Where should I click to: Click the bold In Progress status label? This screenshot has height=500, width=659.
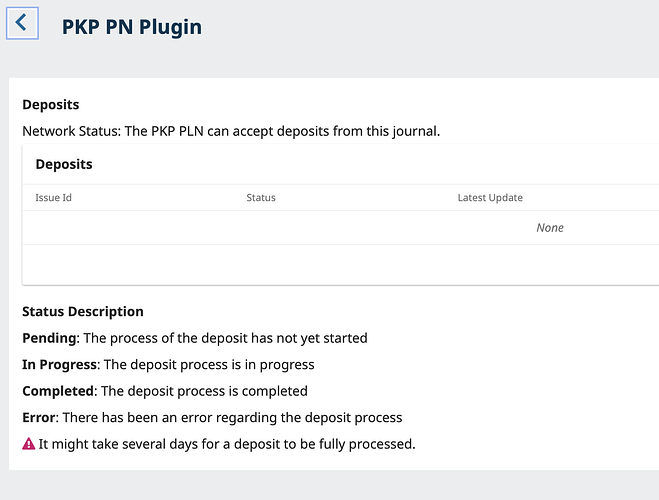(x=59, y=364)
